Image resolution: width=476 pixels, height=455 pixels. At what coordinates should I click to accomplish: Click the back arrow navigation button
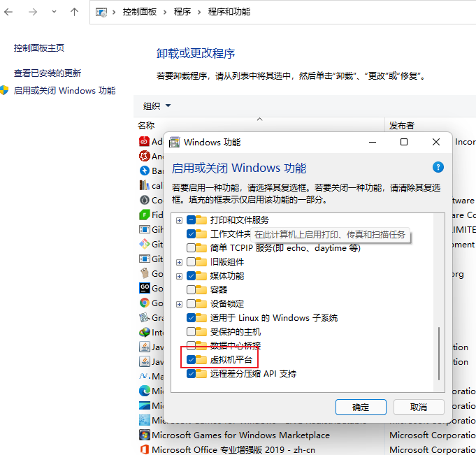coord(11,12)
